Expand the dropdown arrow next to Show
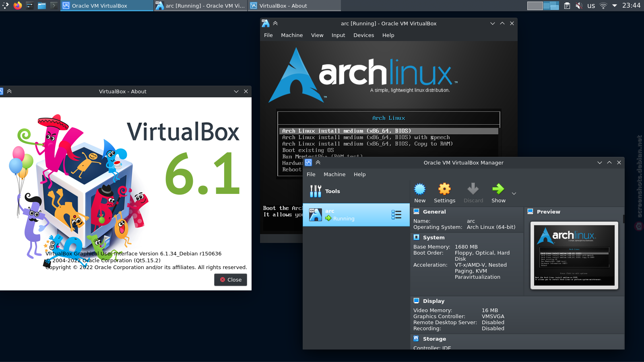The height and width of the screenshot is (362, 644). coord(514,193)
